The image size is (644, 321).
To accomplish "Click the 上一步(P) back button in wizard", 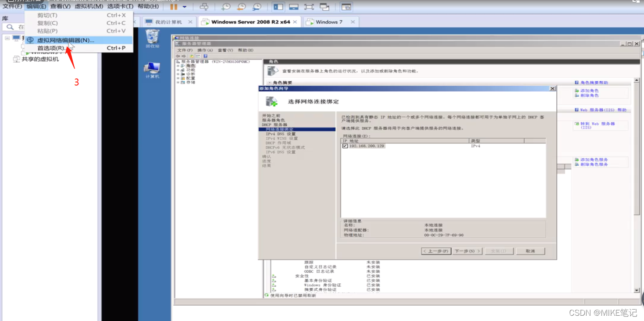I will pyautogui.click(x=436, y=251).
